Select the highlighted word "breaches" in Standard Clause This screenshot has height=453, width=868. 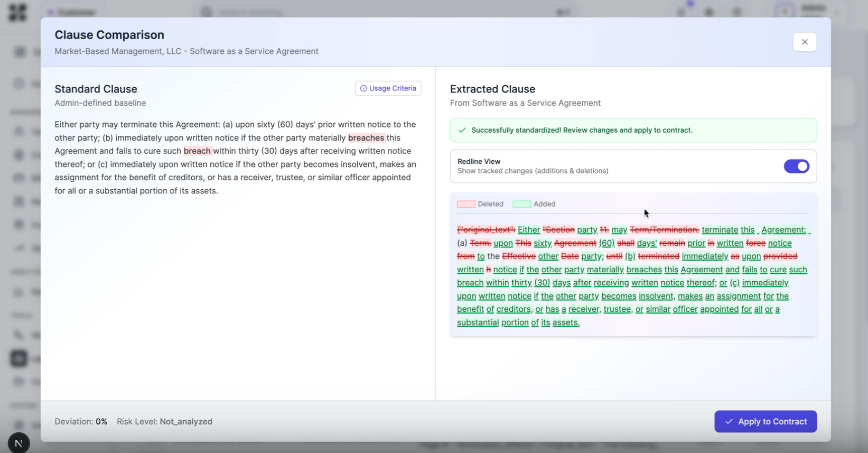(366, 138)
